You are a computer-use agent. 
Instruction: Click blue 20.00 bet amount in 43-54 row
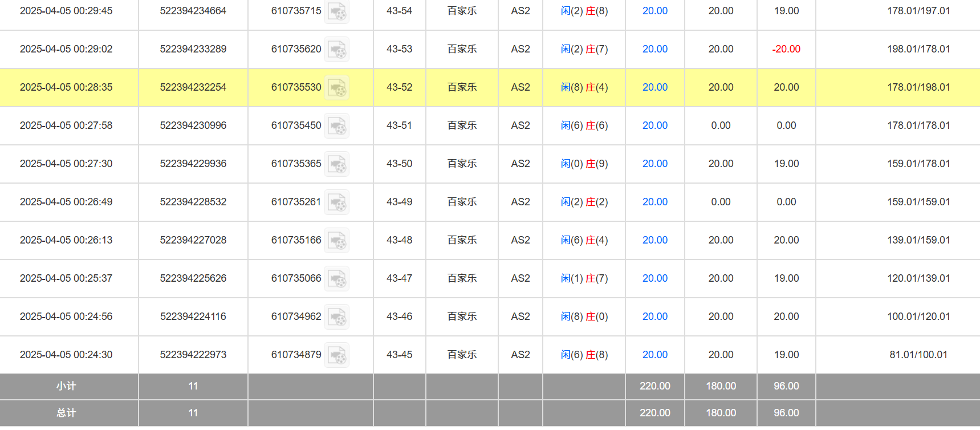[x=654, y=11]
